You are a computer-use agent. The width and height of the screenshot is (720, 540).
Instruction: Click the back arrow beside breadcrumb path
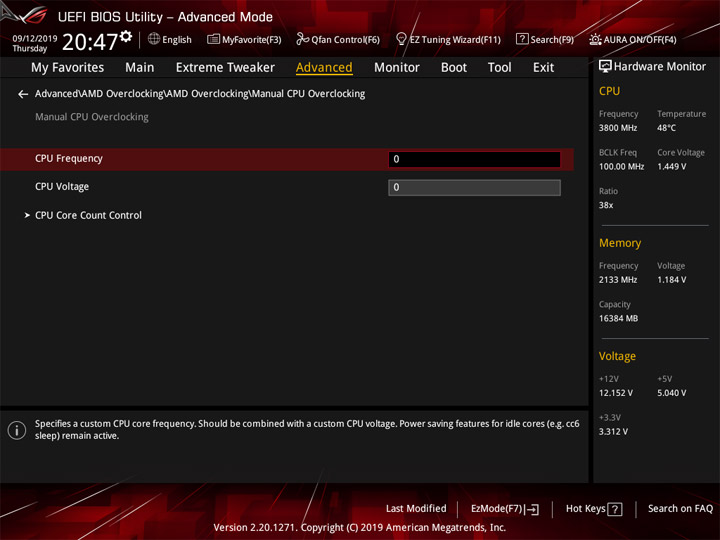(23, 94)
